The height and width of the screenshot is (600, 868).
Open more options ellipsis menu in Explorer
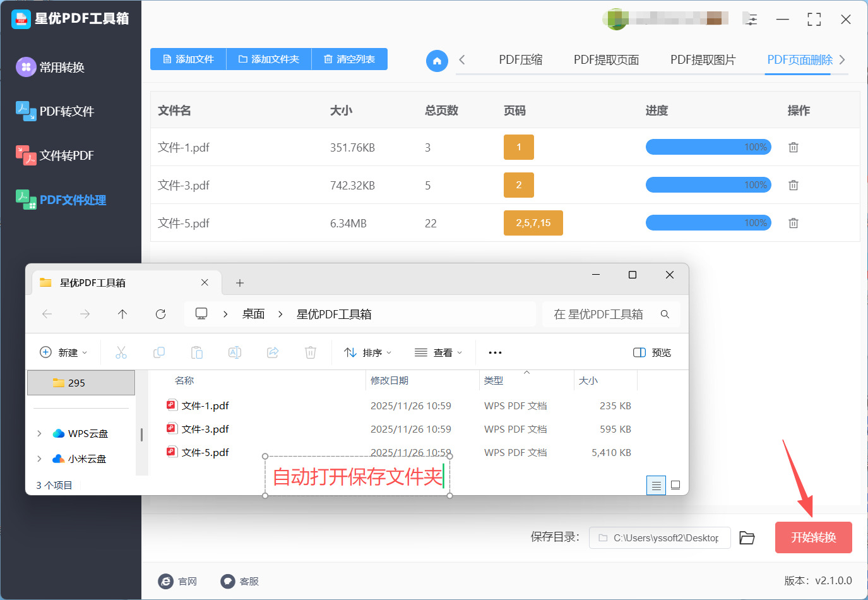pyautogui.click(x=496, y=352)
